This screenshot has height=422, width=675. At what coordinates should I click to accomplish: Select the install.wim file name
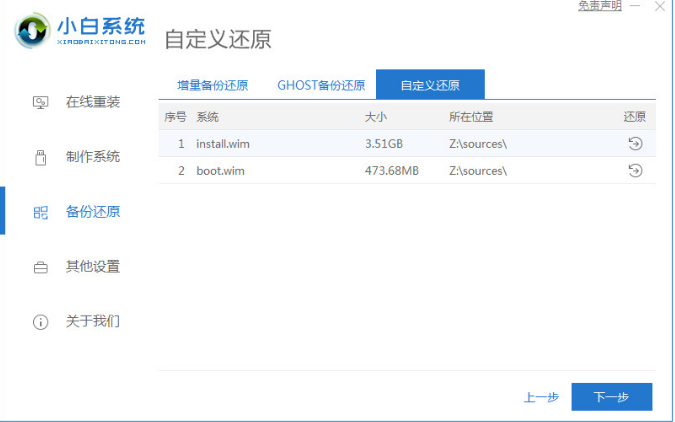click(223, 144)
